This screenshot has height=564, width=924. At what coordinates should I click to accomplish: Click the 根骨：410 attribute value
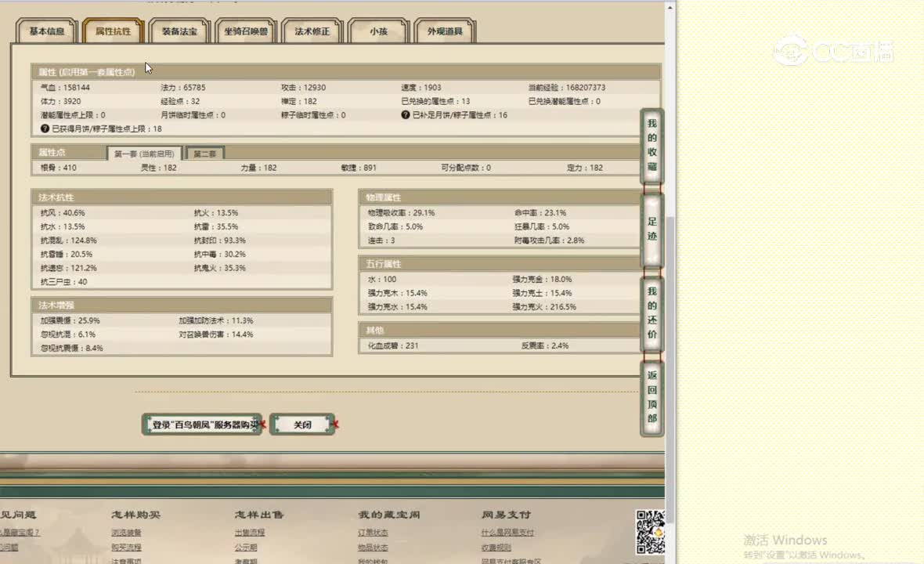[x=59, y=168]
